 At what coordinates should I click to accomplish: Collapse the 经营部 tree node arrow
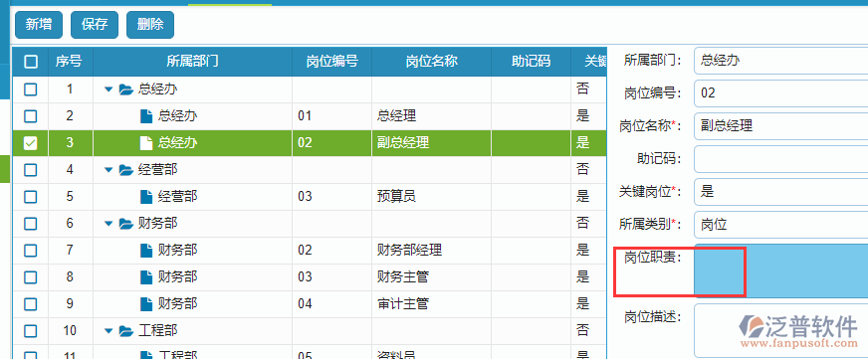(108, 170)
